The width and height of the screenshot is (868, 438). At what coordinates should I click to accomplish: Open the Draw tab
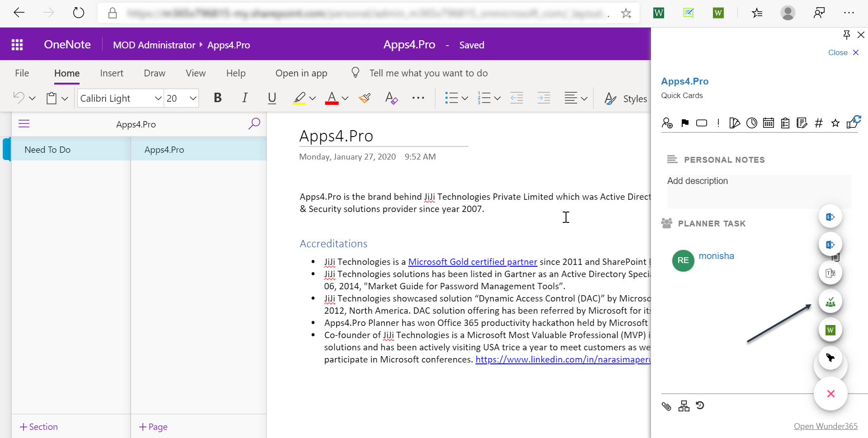154,73
